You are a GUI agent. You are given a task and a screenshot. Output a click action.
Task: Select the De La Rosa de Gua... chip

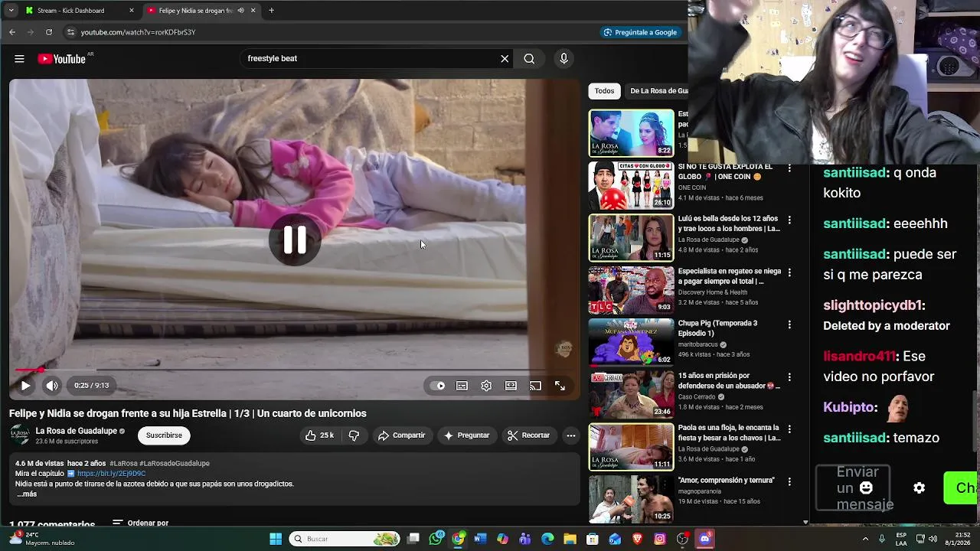657,91
